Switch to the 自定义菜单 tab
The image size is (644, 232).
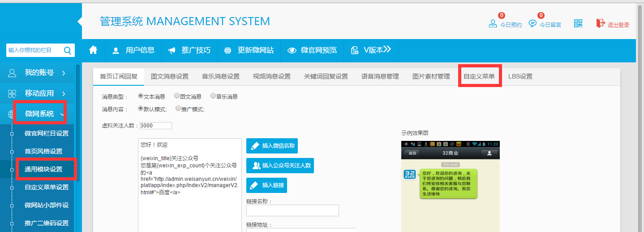click(479, 76)
